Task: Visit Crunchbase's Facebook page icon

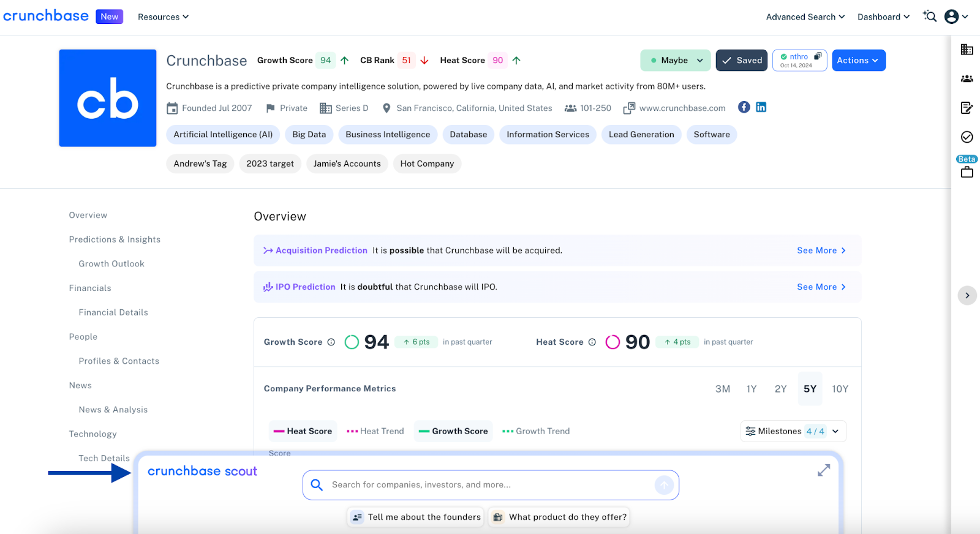Action: point(744,107)
